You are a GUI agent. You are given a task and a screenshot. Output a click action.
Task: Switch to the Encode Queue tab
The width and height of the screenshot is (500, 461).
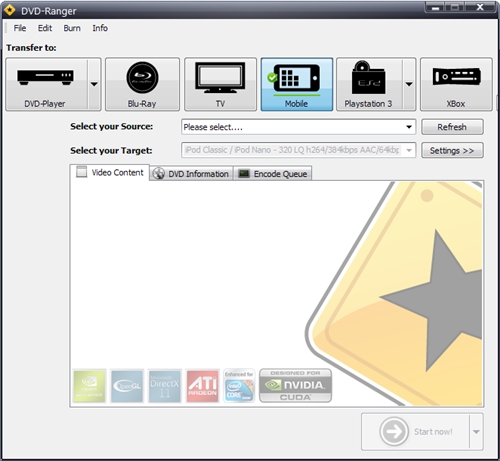(273, 174)
